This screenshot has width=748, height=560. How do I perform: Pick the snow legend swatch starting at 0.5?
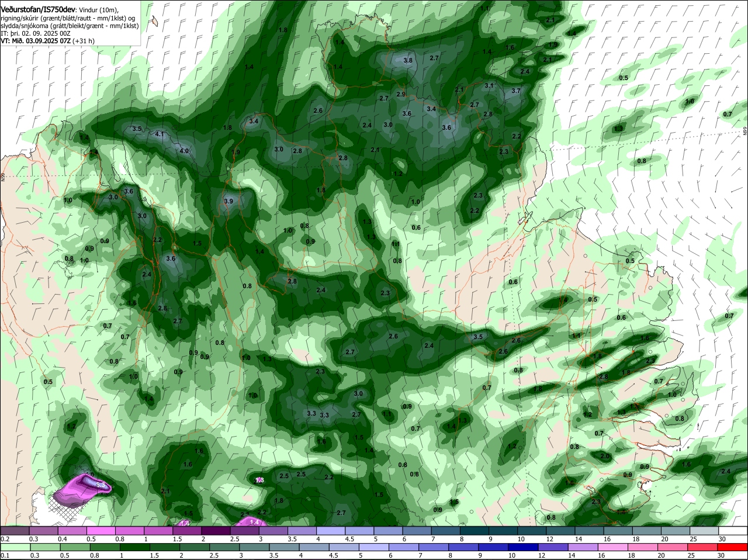101,530
